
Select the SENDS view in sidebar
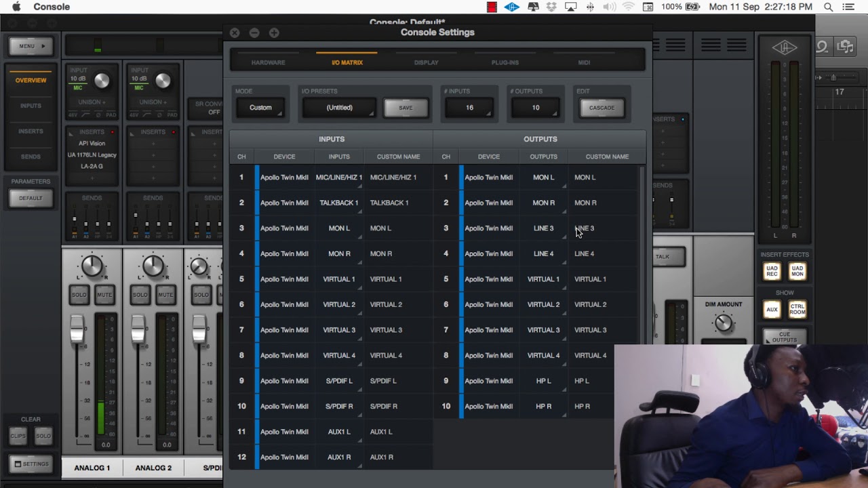point(31,157)
